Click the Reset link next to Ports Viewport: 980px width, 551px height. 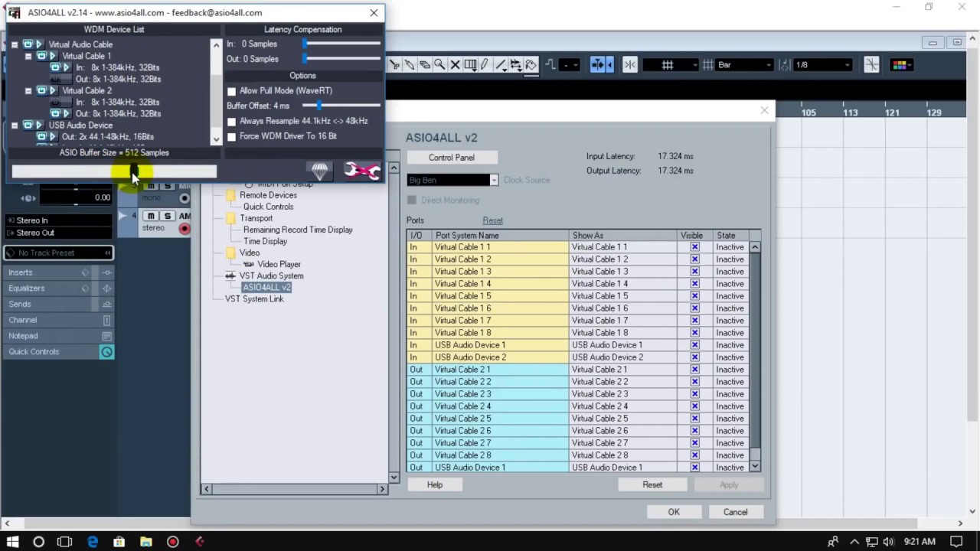point(492,220)
